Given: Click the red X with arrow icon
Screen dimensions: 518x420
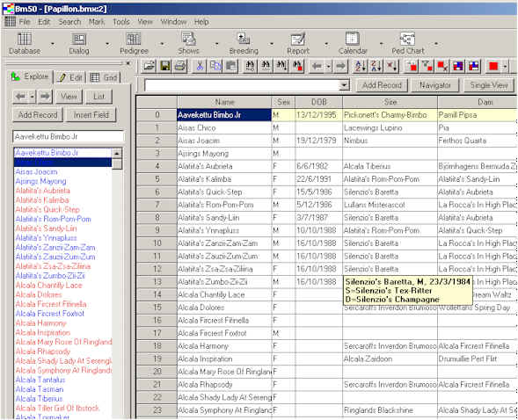Looking at the screenshot, I should (x=392, y=66).
